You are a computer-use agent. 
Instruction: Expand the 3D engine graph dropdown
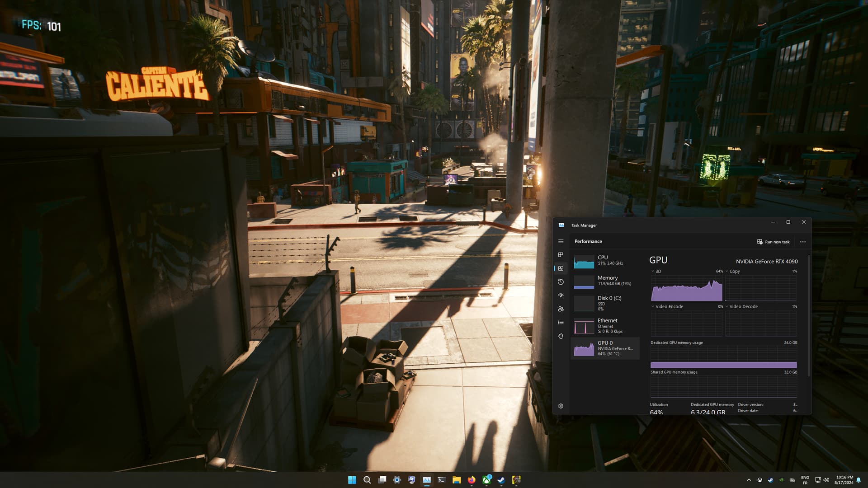pos(653,272)
